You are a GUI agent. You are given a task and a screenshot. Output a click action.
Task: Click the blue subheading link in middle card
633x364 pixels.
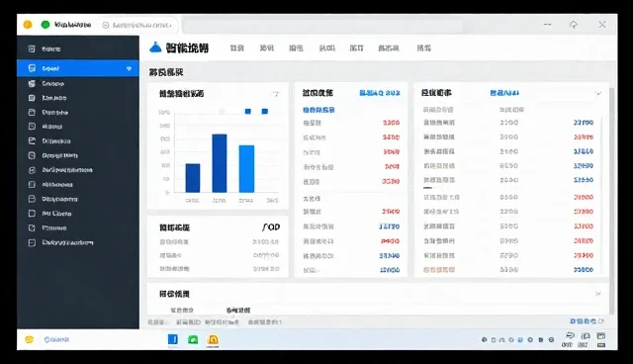318,110
